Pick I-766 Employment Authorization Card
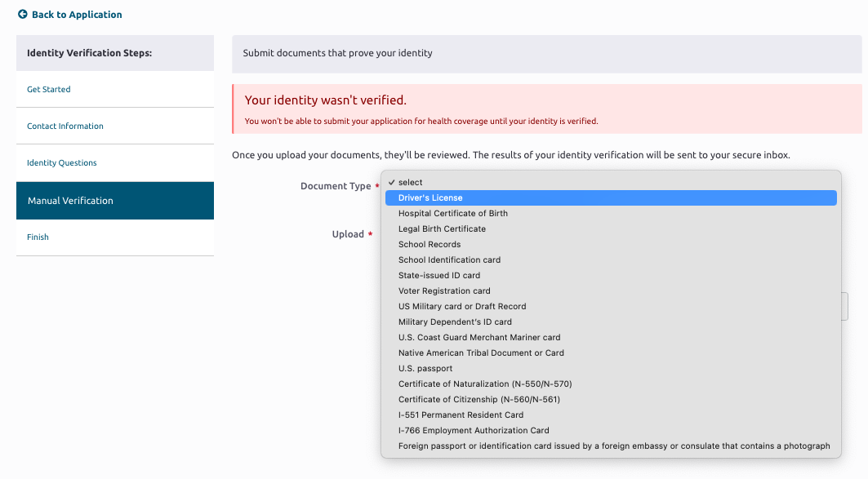 611,430
